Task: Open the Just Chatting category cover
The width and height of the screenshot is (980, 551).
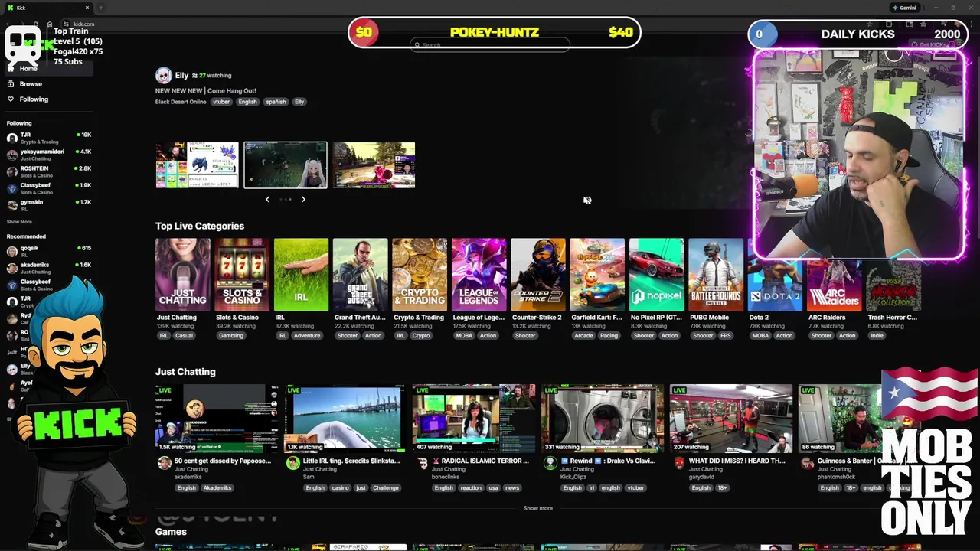Action: click(x=182, y=275)
